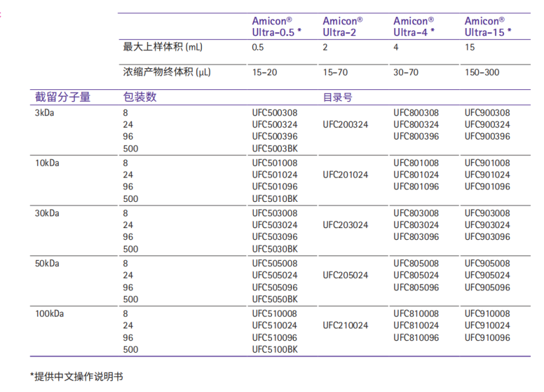The height and width of the screenshot is (392, 544).
Task: Select the 30kDa cutoff label
Action: [47, 213]
